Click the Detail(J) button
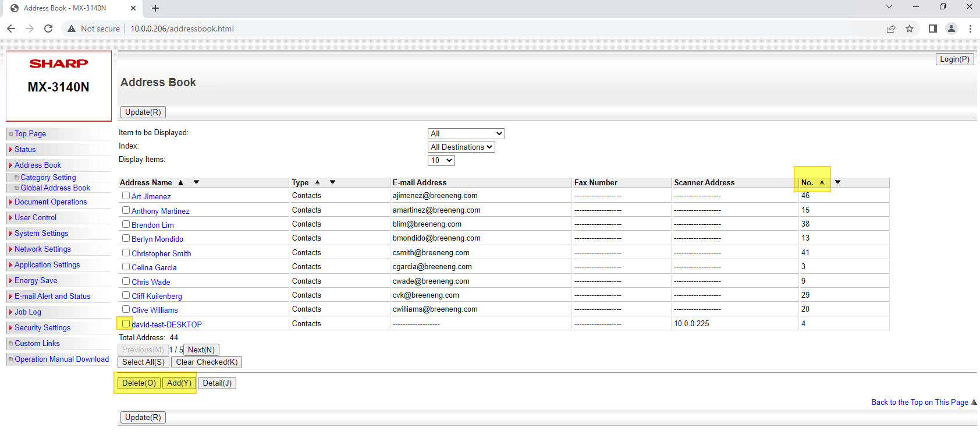The image size is (980, 434). click(x=217, y=383)
